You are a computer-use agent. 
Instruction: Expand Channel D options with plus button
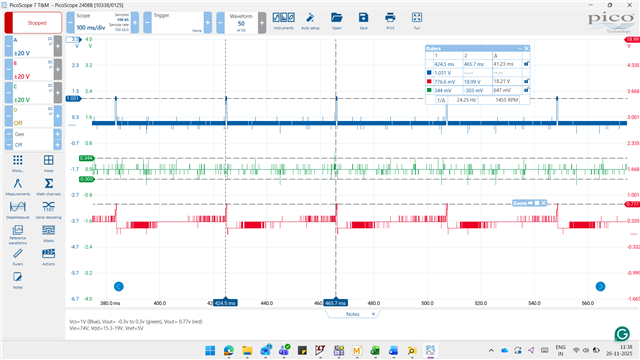[x=58, y=116]
